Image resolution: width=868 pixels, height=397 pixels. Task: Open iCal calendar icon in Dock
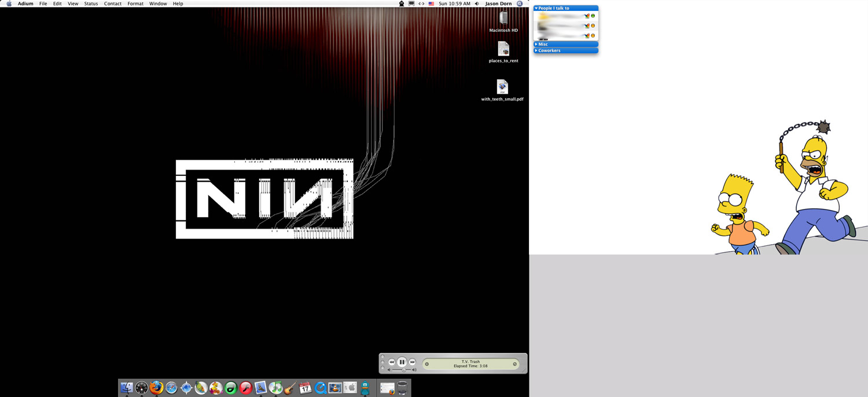coord(306,388)
